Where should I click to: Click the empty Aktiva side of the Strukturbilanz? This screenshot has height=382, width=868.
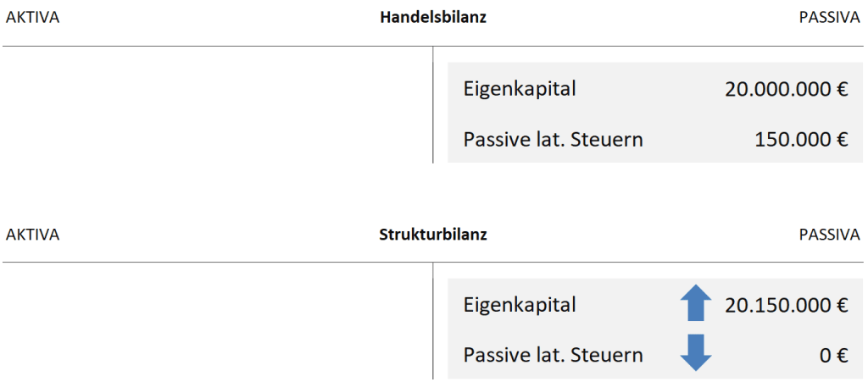216,322
